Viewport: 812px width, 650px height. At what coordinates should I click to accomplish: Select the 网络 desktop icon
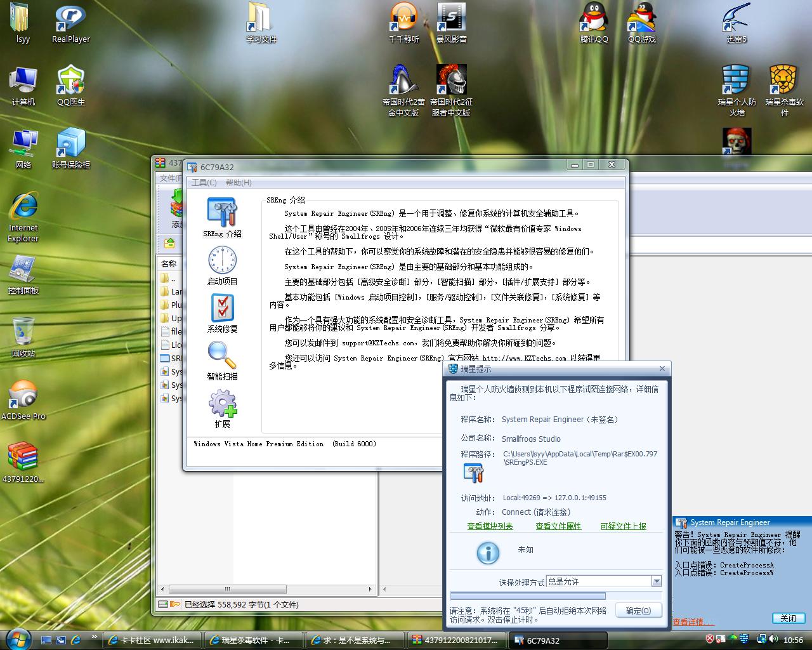tap(23, 149)
